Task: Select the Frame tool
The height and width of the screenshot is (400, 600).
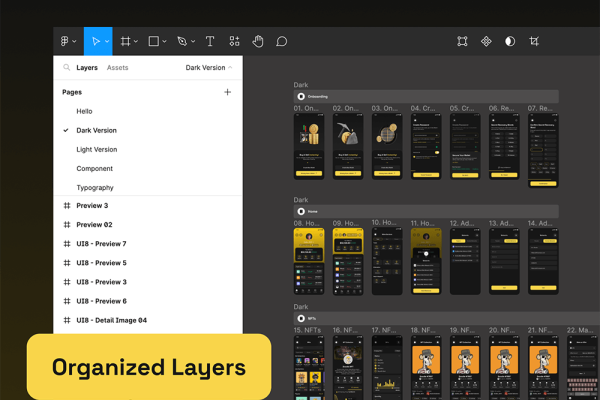Action: pos(126,41)
